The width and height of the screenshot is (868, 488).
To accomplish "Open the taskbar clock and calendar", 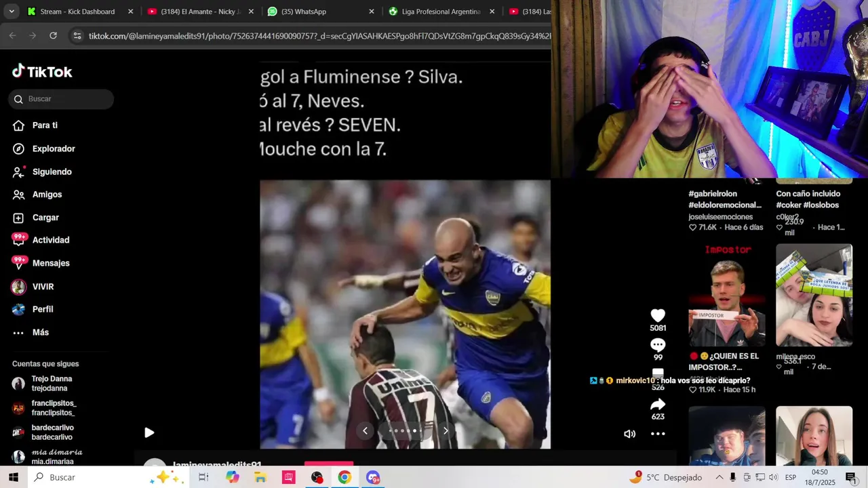I will click(819, 476).
